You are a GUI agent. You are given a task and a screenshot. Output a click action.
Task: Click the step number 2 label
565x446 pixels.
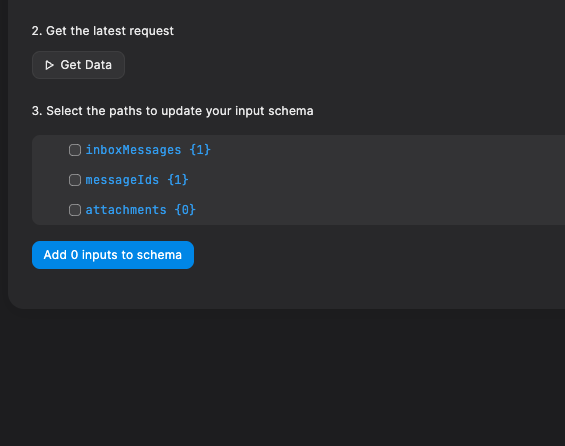[37, 31]
